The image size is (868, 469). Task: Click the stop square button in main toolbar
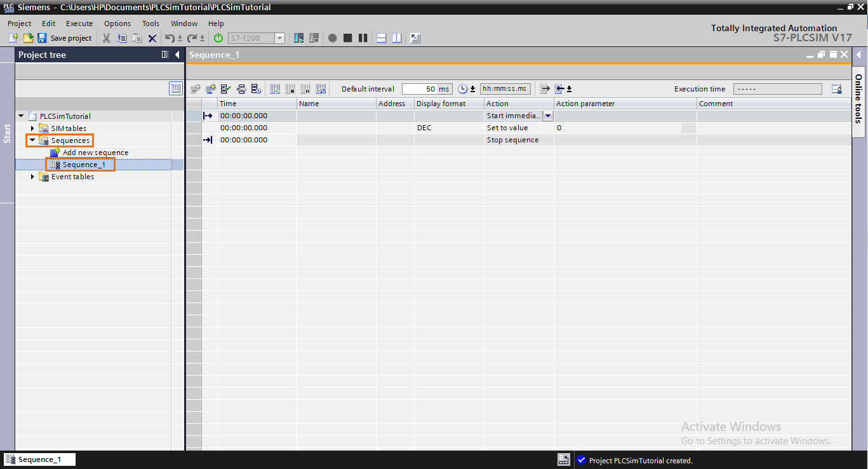[x=347, y=38]
